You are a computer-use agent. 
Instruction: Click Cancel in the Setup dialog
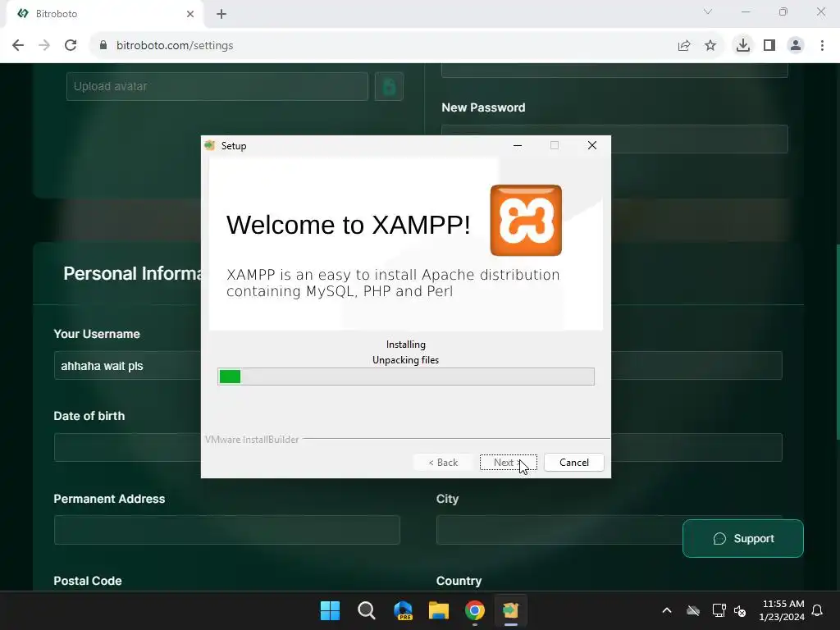tap(573, 463)
